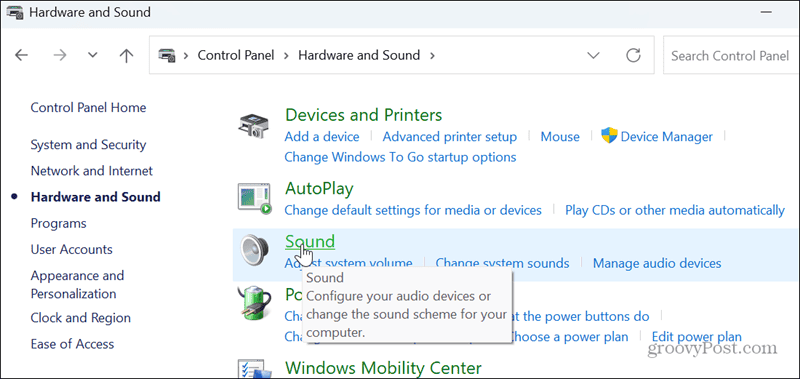The width and height of the screenshot is (800, 379).
Task: Open Edit power plan link
Action: [x=696, y=337]
